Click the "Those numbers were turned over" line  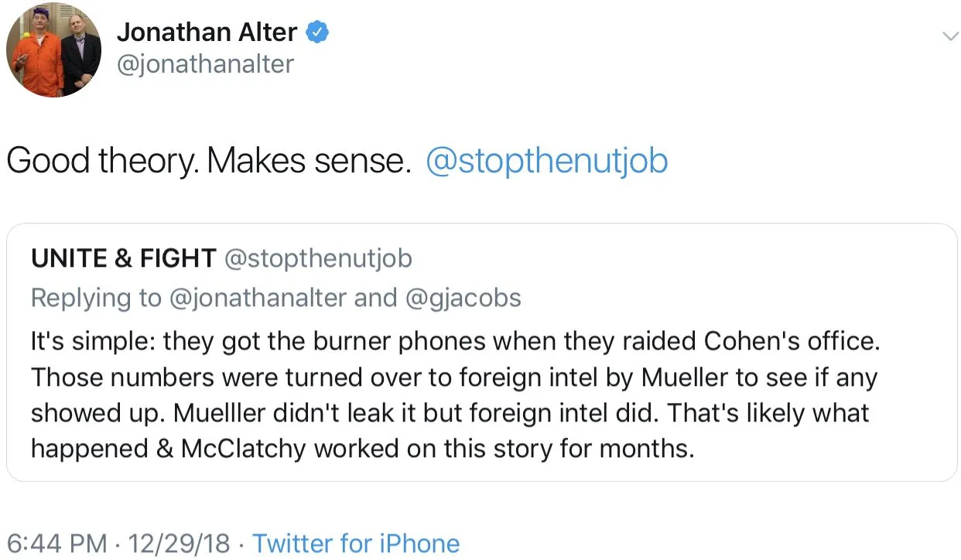pyautogui.click(x=455, y=377)
